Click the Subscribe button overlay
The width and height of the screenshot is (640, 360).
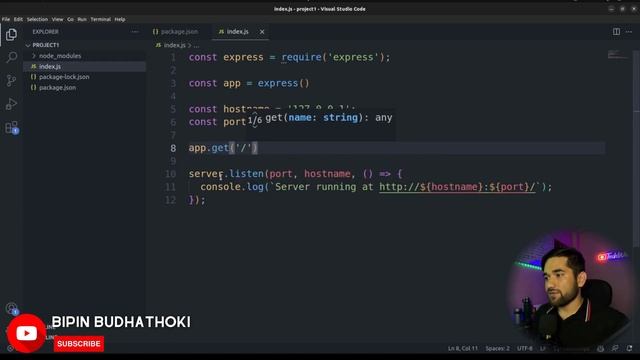coord(79,344)
